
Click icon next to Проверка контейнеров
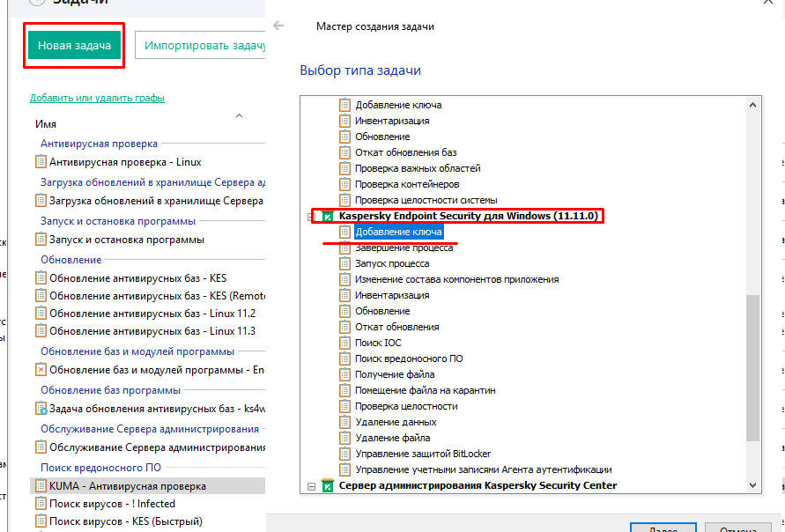(344, 184)
